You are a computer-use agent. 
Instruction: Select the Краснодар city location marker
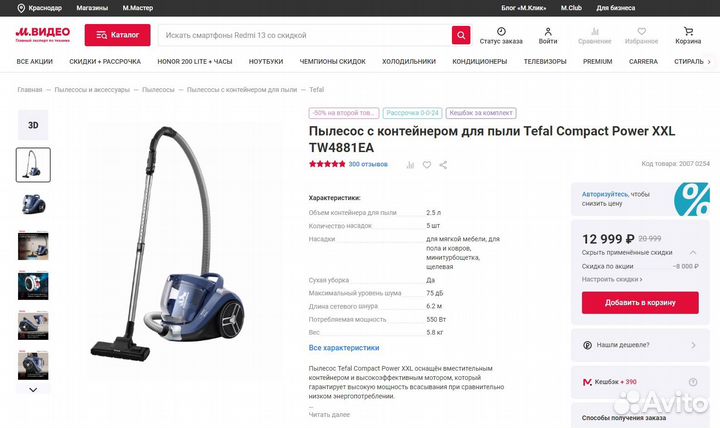click(x=21, y=8)
